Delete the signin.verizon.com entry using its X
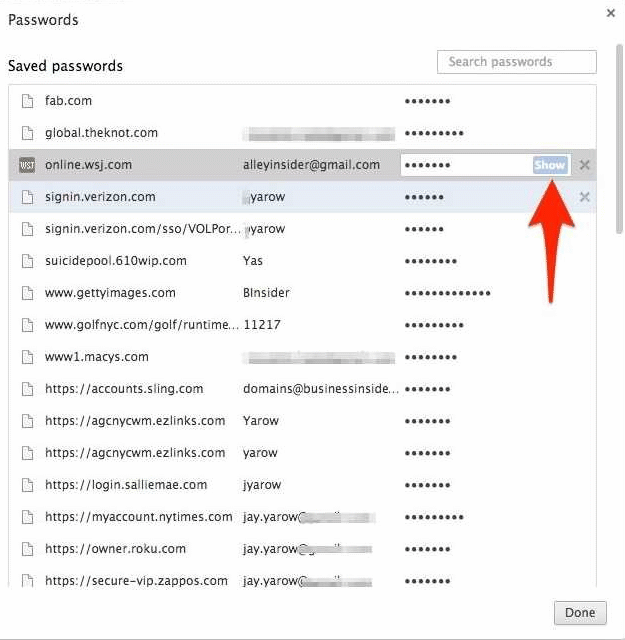Viewport: 625px width, 640px height. pyautogui.click(x=585, y=197)
